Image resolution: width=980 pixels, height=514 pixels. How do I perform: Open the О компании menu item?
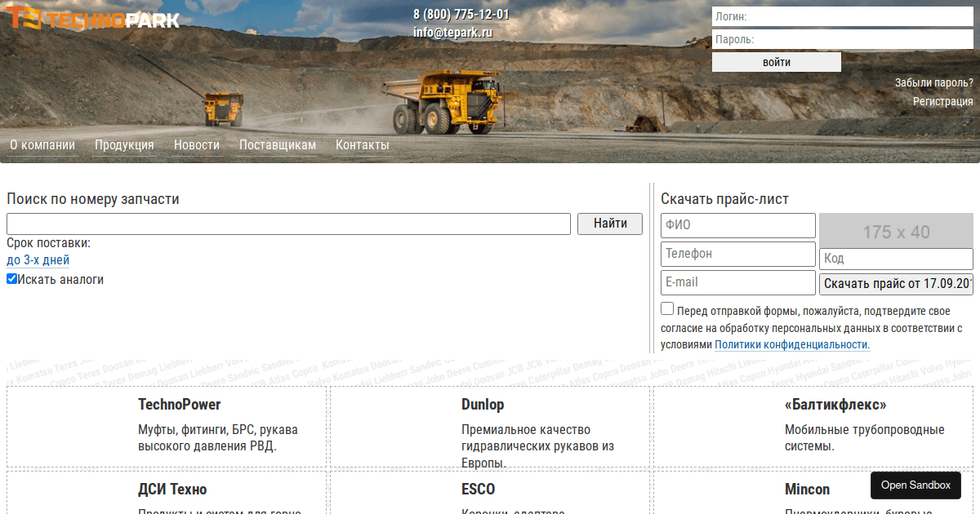point(42,145)
